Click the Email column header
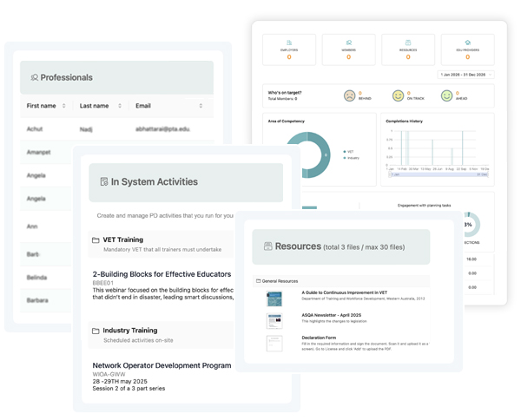 [x=143, y=106]
